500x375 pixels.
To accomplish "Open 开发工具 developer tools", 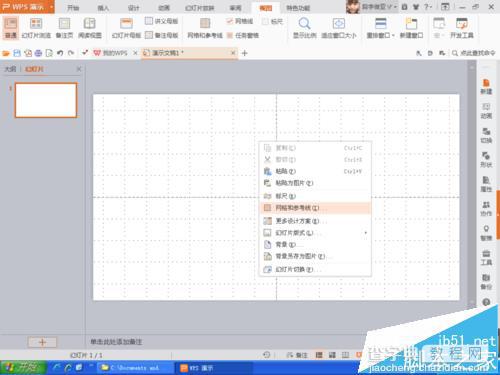I will (x=462, y=28).
